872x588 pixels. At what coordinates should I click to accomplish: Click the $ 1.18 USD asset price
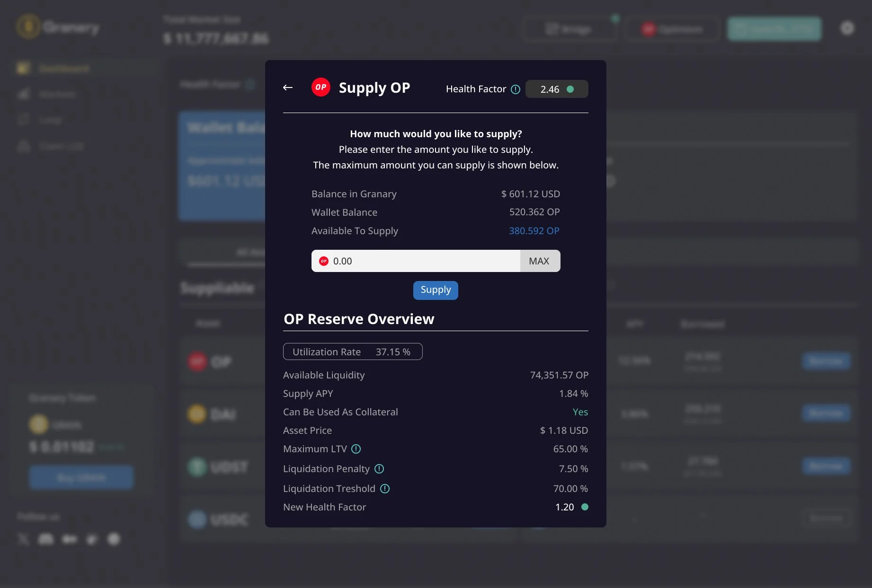[x=564, y=430]
